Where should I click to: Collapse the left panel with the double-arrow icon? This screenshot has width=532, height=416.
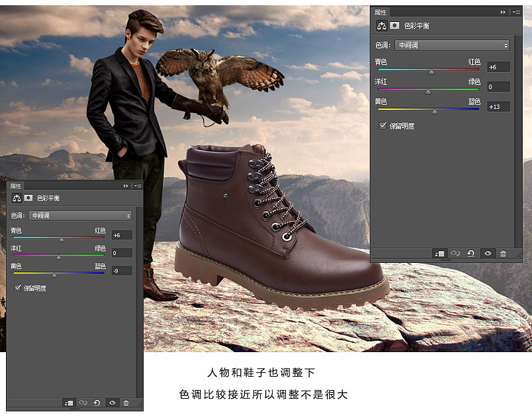pyautogui.click(x=126, y=186)
